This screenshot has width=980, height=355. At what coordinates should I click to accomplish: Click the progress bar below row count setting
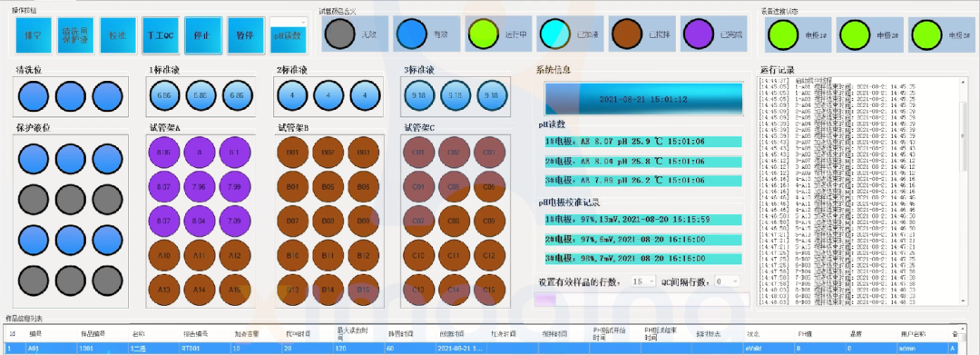642,299
